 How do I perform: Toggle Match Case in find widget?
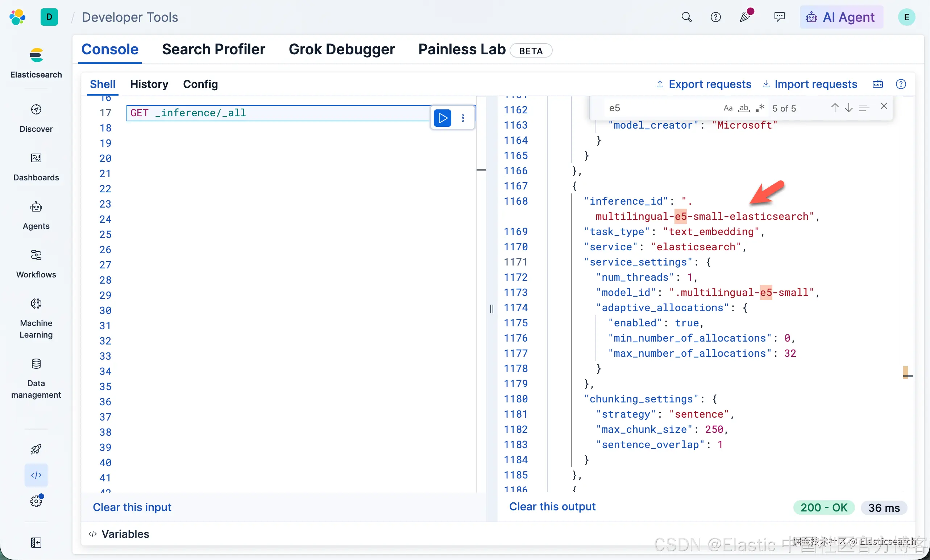728,108
